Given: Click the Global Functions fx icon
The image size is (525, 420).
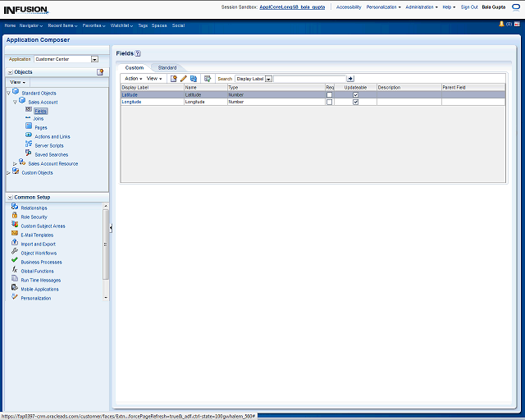Looking at the screenshot, I should pos(15,270).
